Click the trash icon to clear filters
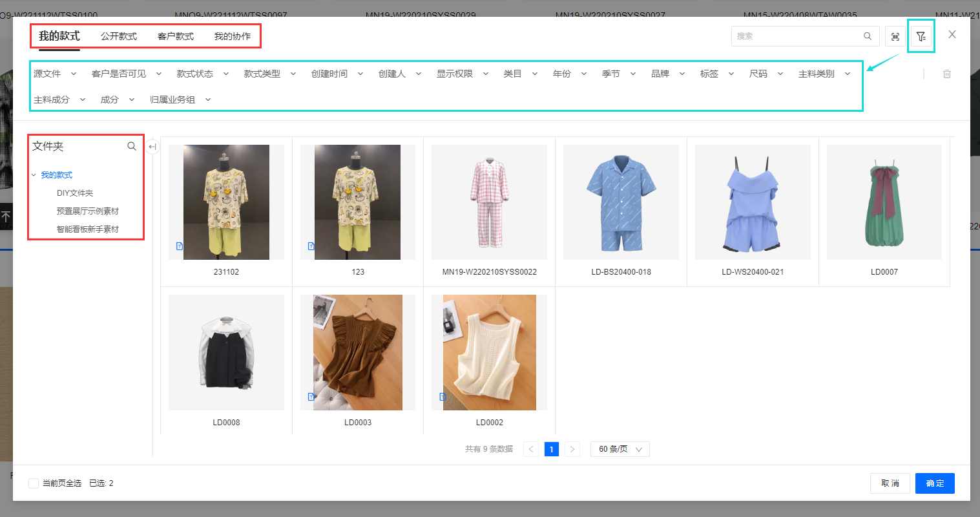This screenshot has height=517, width=980. point(946,74)
